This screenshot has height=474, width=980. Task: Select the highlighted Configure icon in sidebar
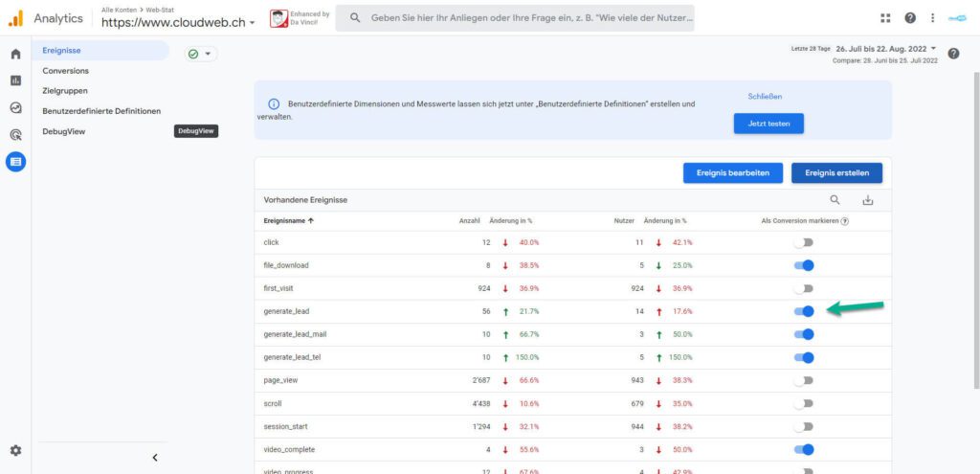15,161
